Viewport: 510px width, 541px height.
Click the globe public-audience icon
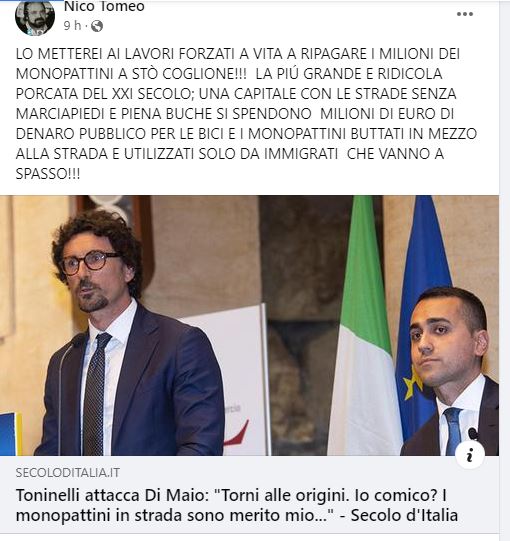97,26
